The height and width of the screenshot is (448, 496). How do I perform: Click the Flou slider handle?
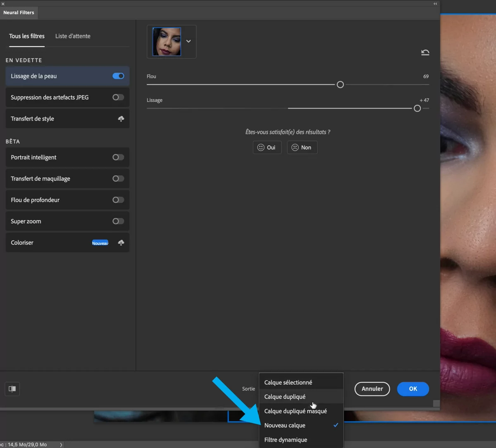(340, 85)
